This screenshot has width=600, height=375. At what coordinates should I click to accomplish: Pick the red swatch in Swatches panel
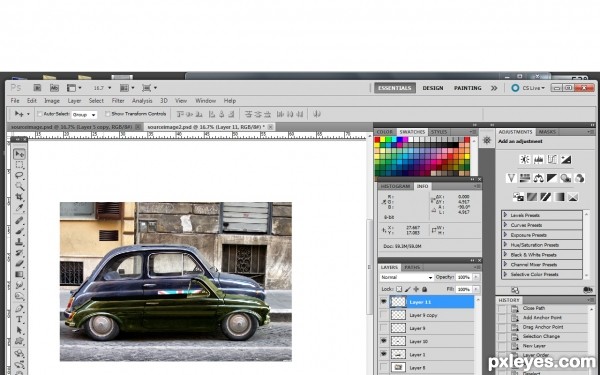tap(377, 140)
